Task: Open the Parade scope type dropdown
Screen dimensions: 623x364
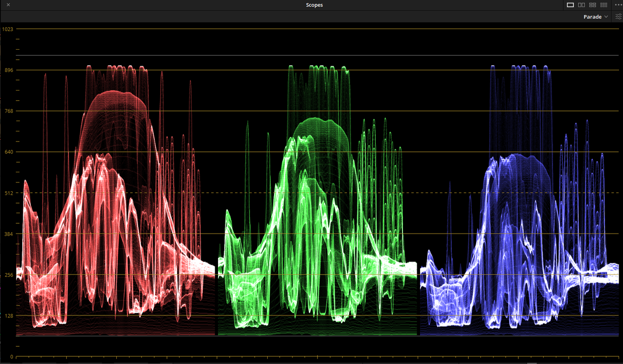Action: tap(596, 17)
